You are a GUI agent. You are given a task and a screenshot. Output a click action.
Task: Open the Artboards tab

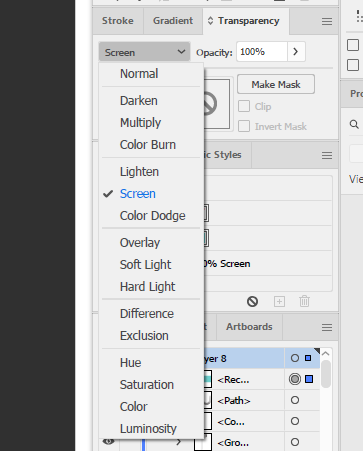click(x=249, y=327)
